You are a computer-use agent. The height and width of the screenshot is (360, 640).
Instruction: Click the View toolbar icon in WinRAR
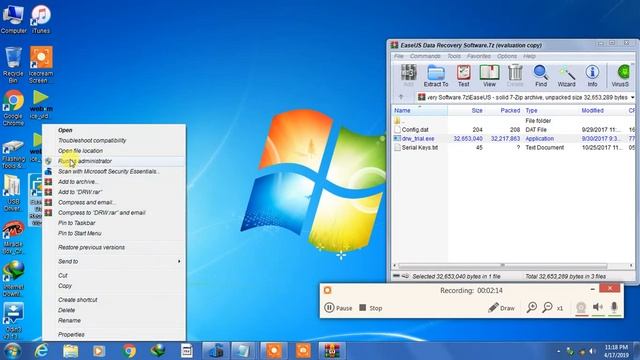click(x=489, y=76)
